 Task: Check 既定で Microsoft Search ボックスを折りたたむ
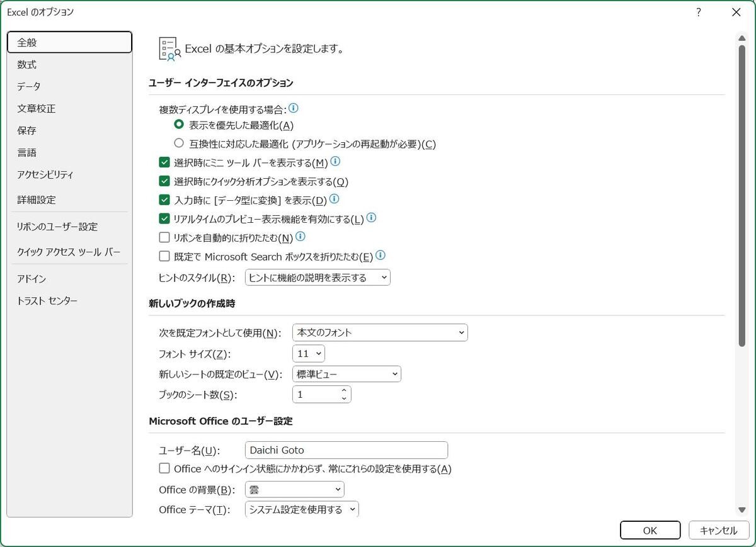click(164, 256)
